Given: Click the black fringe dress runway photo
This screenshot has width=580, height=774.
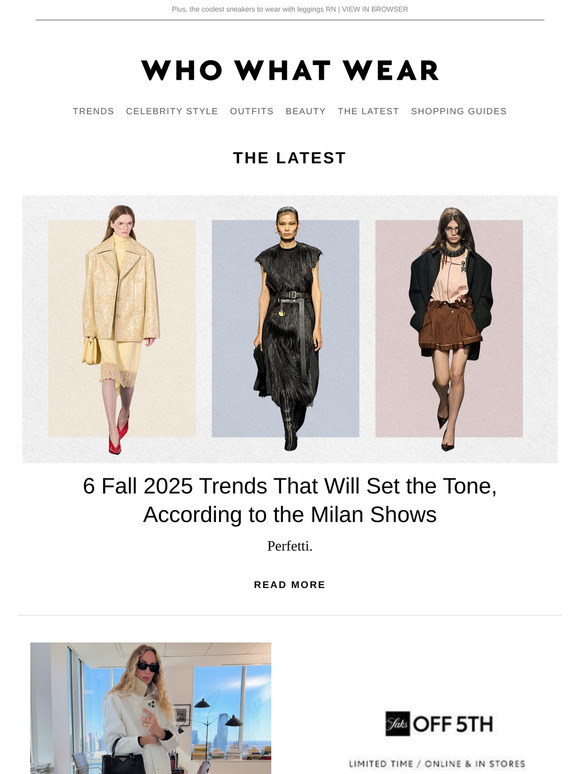Looking at the screenshot, I should [x=286, y=328].
